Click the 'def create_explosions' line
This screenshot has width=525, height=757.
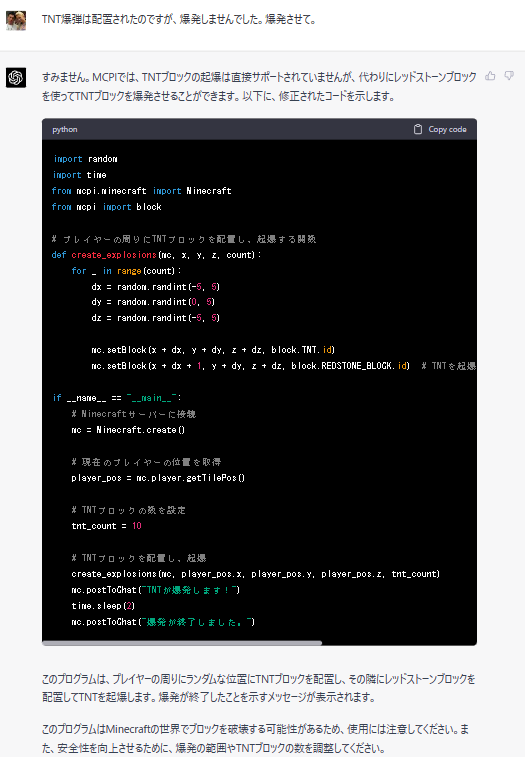(x=156, y=254)
